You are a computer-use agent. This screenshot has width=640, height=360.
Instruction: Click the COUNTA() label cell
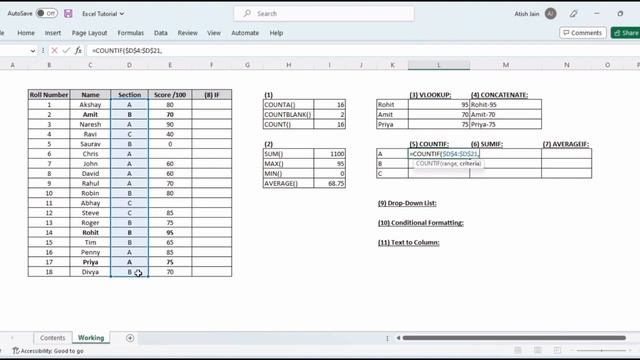[x=289, y=104]
